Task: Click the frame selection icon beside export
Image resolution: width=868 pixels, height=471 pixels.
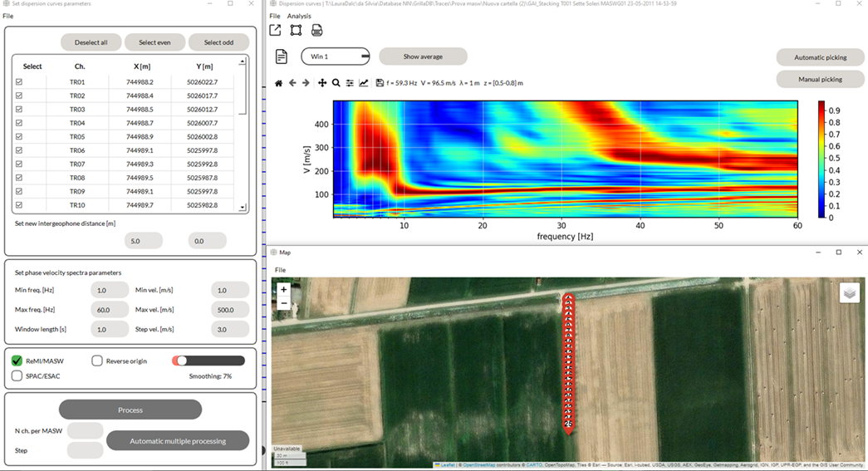Action: click(297, 31)
